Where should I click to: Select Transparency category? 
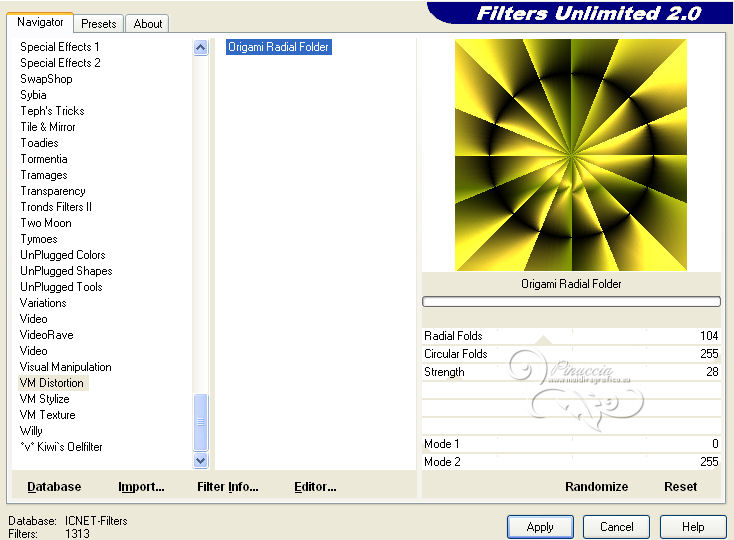(x=52, y=191)
